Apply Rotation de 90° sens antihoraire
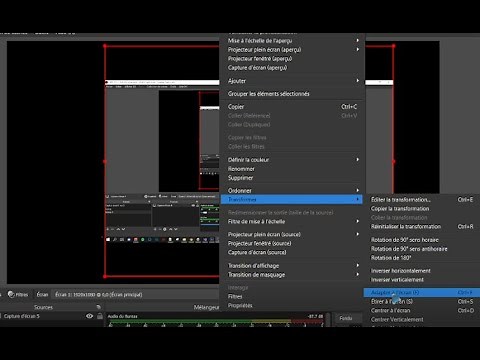This screenshot has height=360, width=480. click(x=422, y=249)
